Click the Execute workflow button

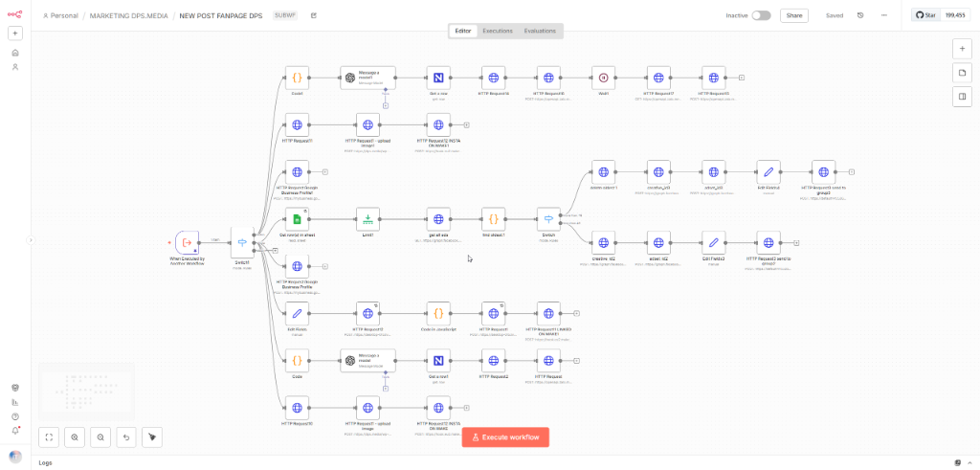pyautogui.click(x=505, y=437)
